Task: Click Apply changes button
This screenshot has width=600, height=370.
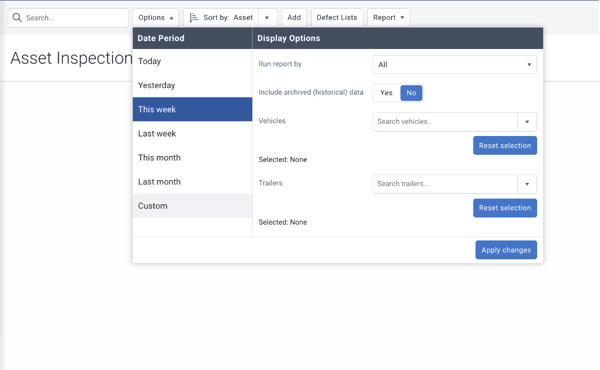Action: [x=506, y=250]
